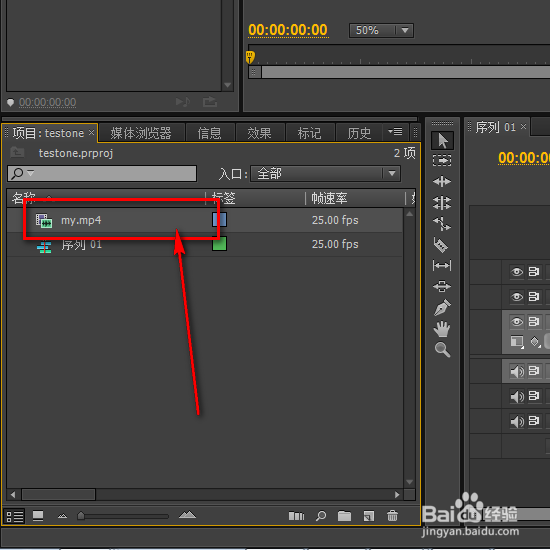
Task: Click the project search input field
Action: [102, 173]
